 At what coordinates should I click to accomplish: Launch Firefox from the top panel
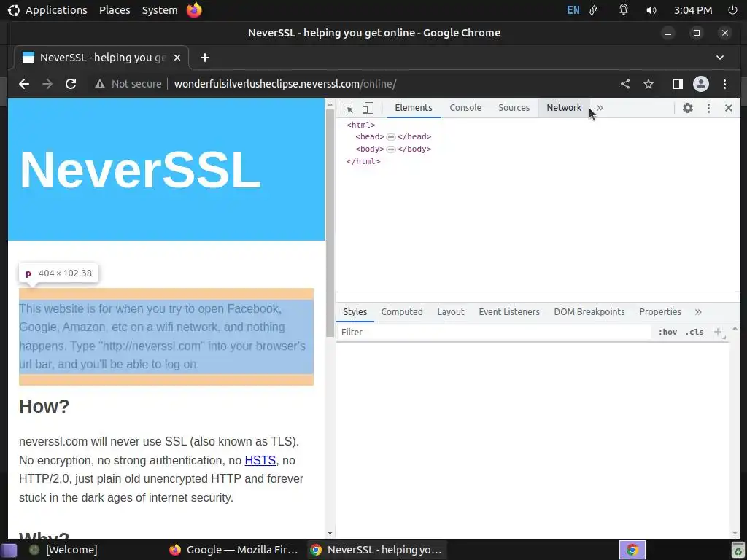click(x=194, y=10)
